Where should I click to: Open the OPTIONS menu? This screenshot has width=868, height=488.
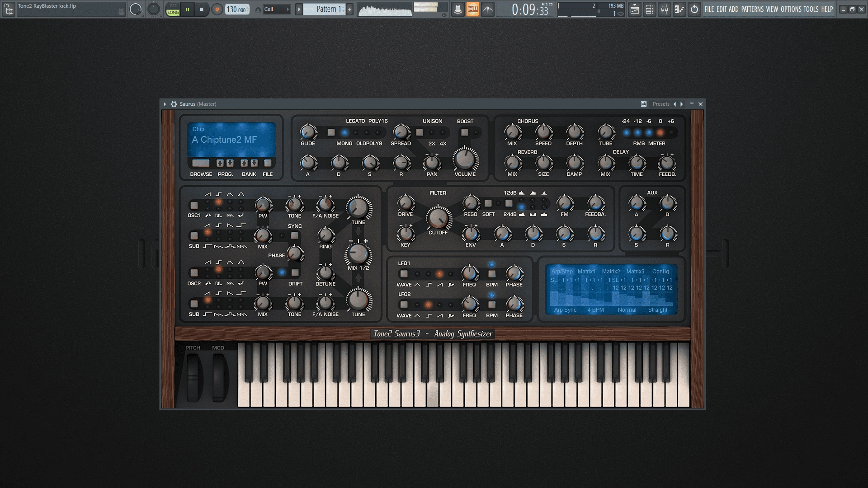(791, 9)
